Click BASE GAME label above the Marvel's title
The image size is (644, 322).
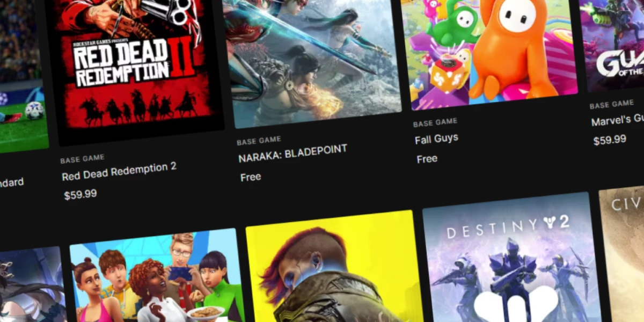(x=612, y=105)
